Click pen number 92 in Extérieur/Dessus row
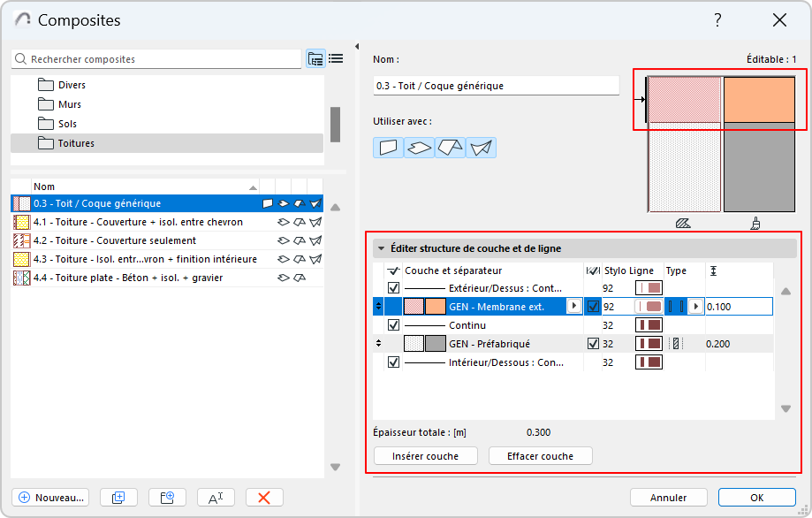The image size is (812, 518). click(608, 288)
